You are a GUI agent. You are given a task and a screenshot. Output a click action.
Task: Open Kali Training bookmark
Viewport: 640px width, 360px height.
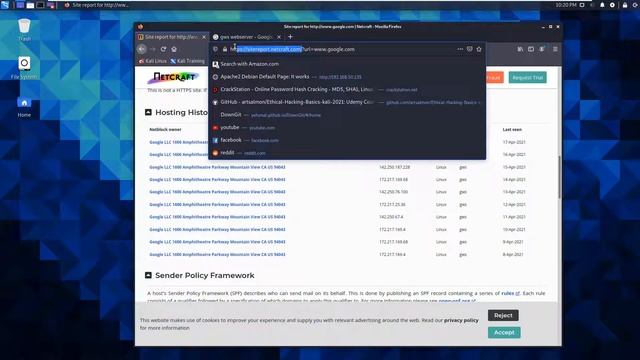click(x=187, y=61)
